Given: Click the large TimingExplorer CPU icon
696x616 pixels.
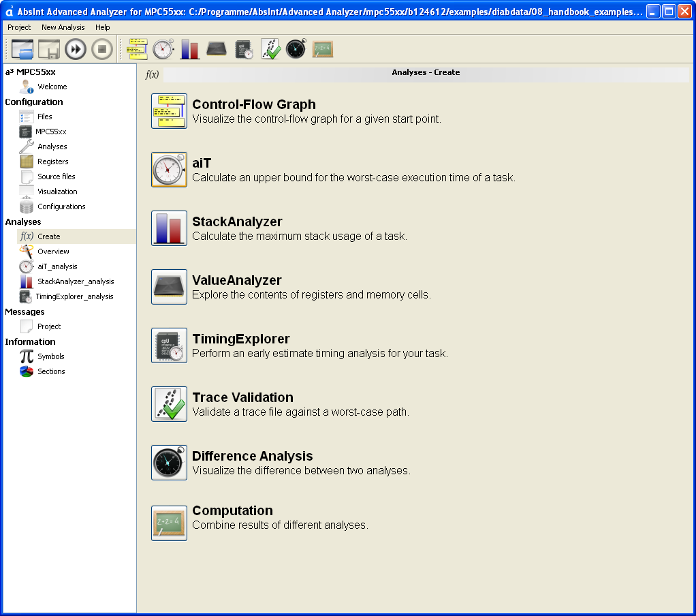Looking at the screenshot, I should coord(169,345).
